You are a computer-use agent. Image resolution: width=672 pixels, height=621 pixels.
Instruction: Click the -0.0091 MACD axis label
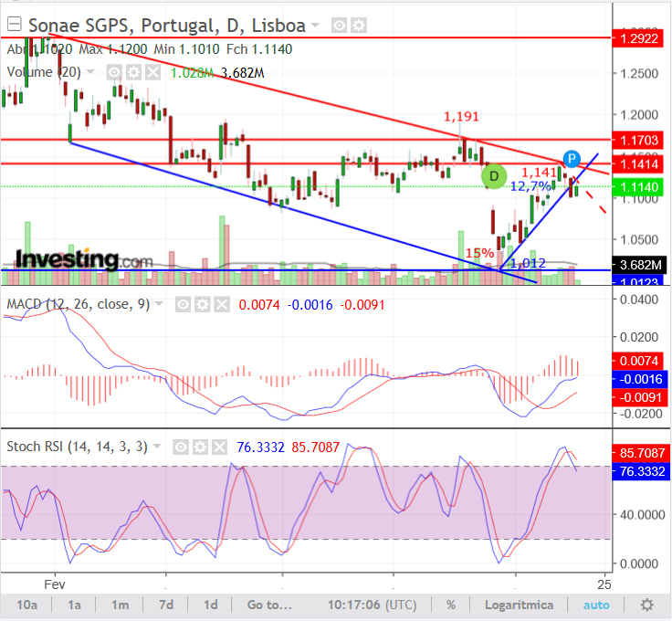click(x=640, y=397)
